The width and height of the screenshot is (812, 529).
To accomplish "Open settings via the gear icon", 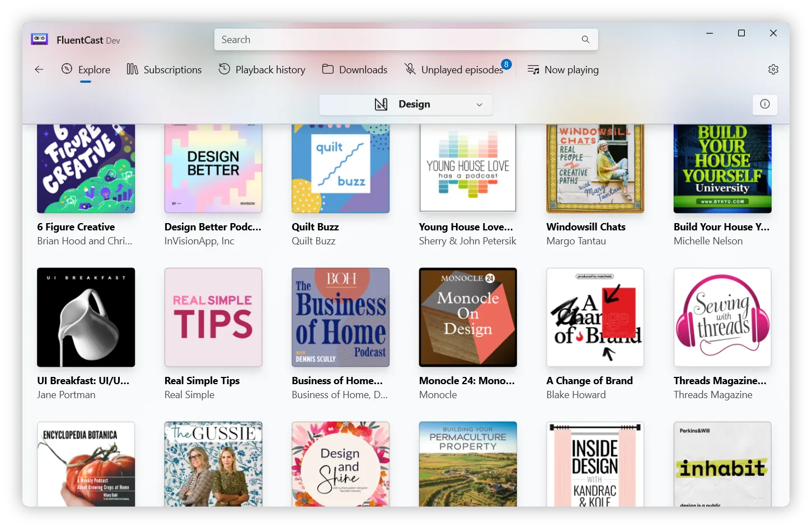I will [773, 69].
